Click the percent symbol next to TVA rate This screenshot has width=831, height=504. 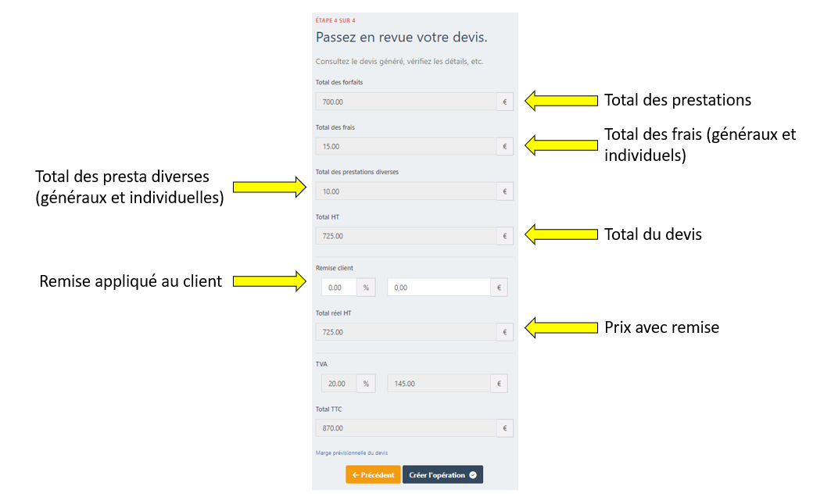(x=366, y=384)
